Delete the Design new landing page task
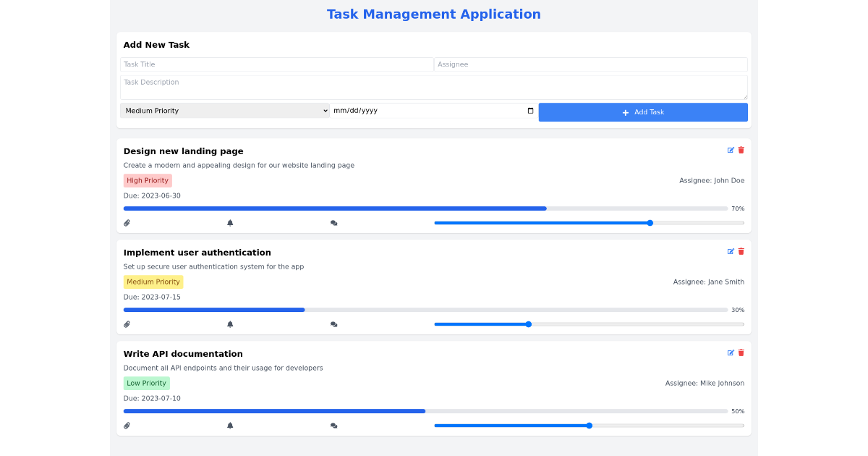The image size is (868, 456). [741, 151]
